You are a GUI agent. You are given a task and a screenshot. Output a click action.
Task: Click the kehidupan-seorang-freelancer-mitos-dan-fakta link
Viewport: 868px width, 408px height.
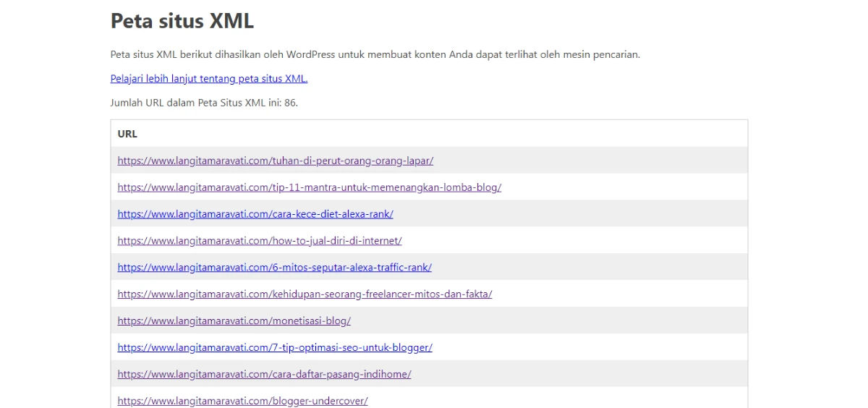pyautogui.click(x=305, y=294)
